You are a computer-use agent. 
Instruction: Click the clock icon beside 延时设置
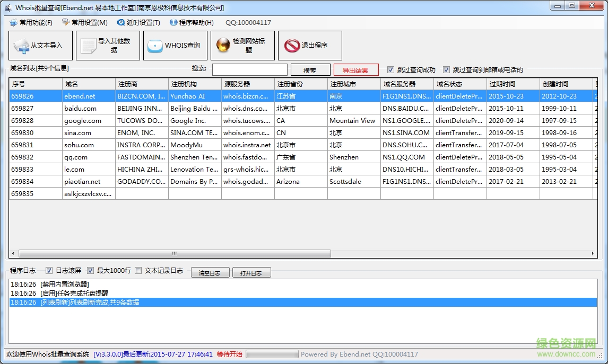(120, 23)
